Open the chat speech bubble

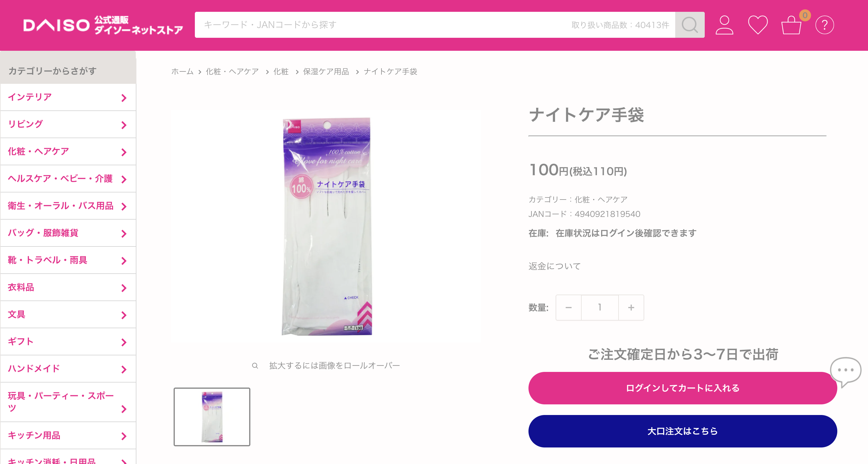click(x=846, y=371)
